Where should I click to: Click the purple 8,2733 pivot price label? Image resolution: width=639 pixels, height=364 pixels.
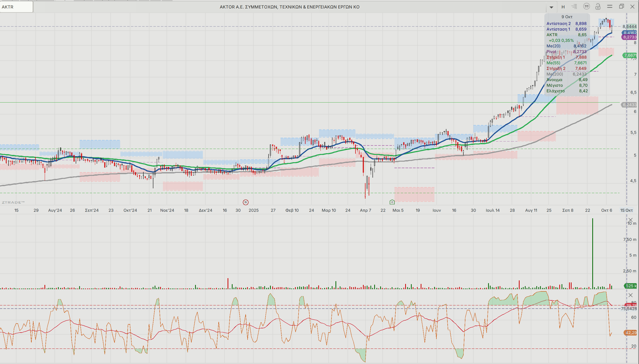[630, 37]
